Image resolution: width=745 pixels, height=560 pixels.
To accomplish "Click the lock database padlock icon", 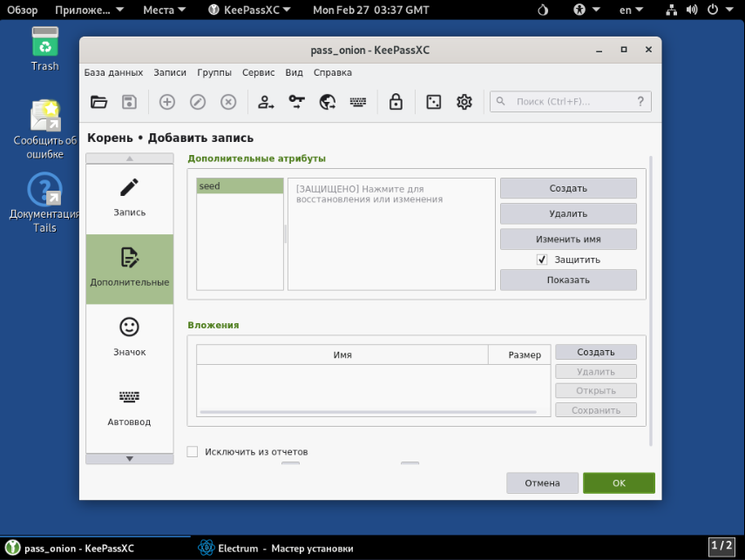I will pos(396,102).
